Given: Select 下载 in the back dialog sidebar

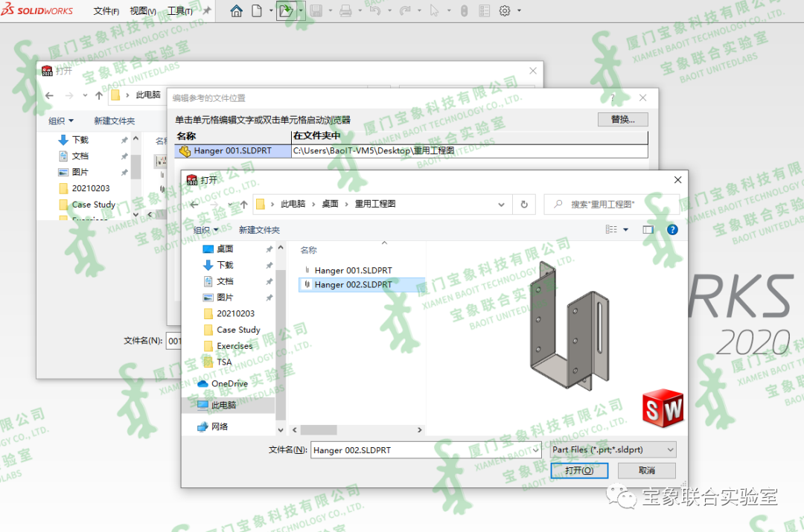Looking at the screenshot, I should click(x=80, y=139).
